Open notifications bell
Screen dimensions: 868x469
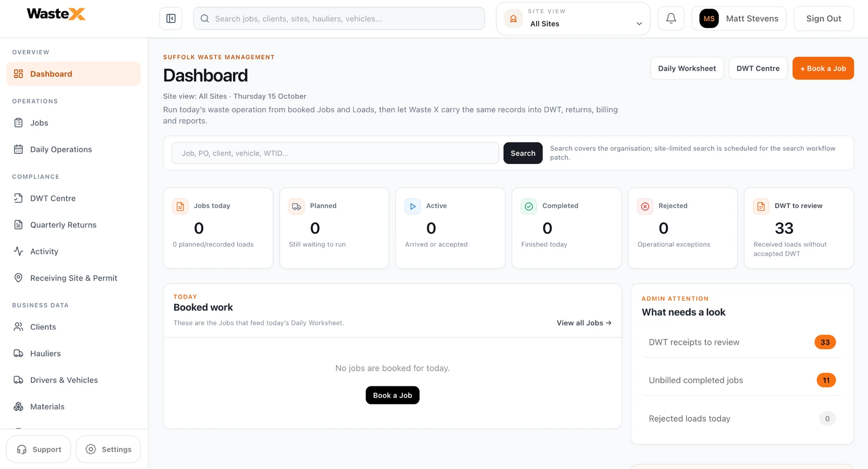(671, 18)
